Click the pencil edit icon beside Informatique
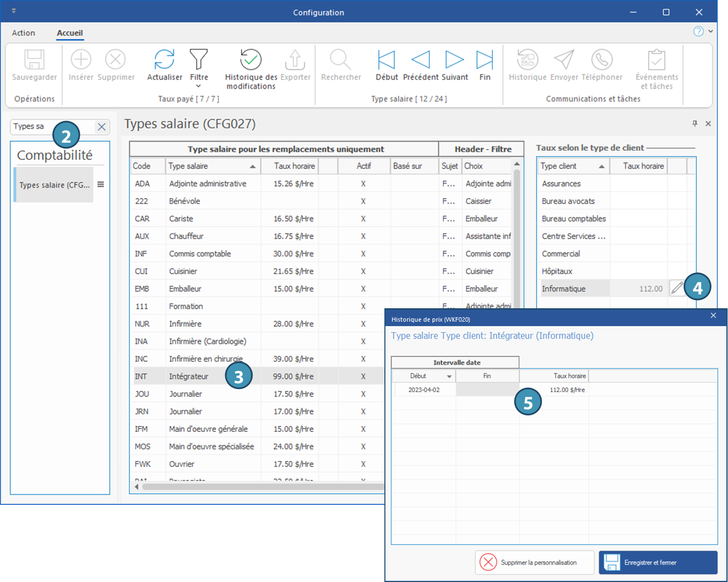The image size is (728, 582). pos(677,288)
